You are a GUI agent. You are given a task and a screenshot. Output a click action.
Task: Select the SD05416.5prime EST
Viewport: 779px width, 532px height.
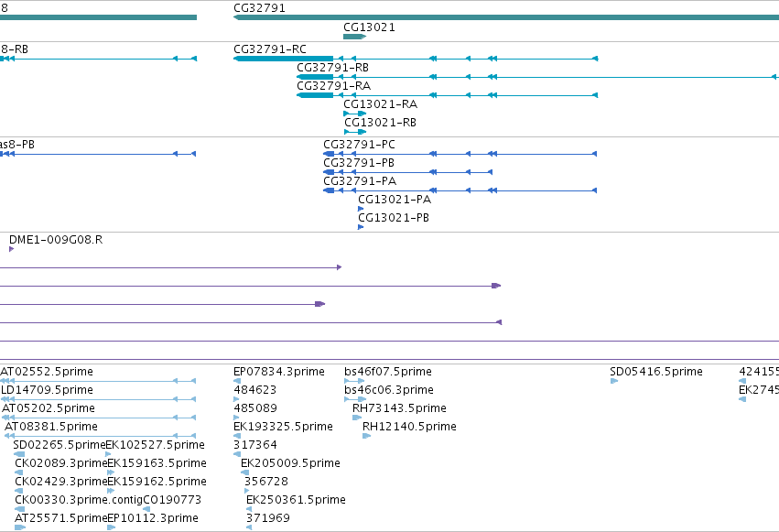coord(614,381)
